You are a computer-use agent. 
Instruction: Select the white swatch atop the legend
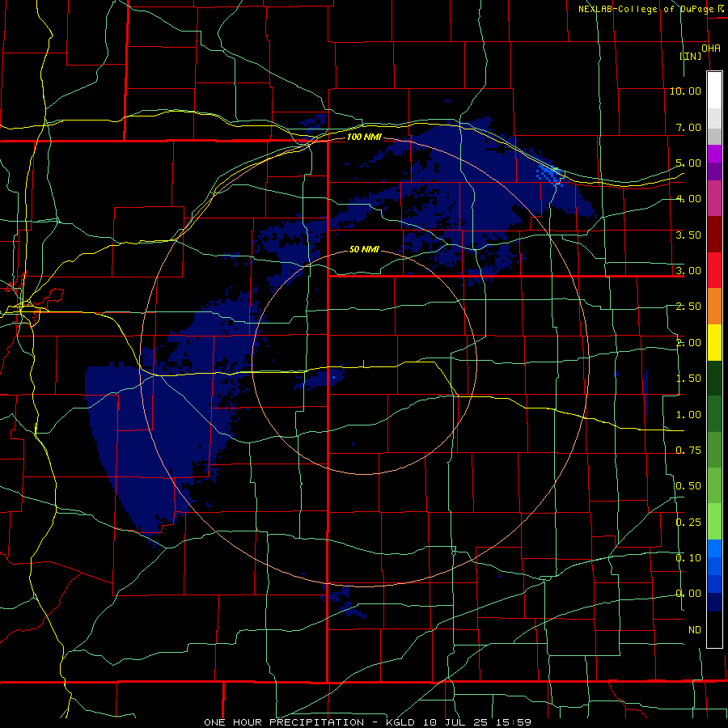tap(714, 91)
